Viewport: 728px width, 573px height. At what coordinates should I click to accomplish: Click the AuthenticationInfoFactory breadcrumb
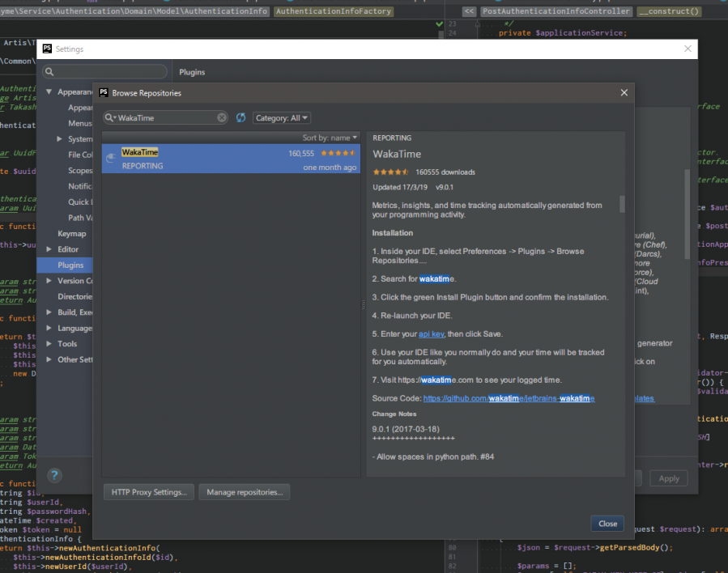334,11
